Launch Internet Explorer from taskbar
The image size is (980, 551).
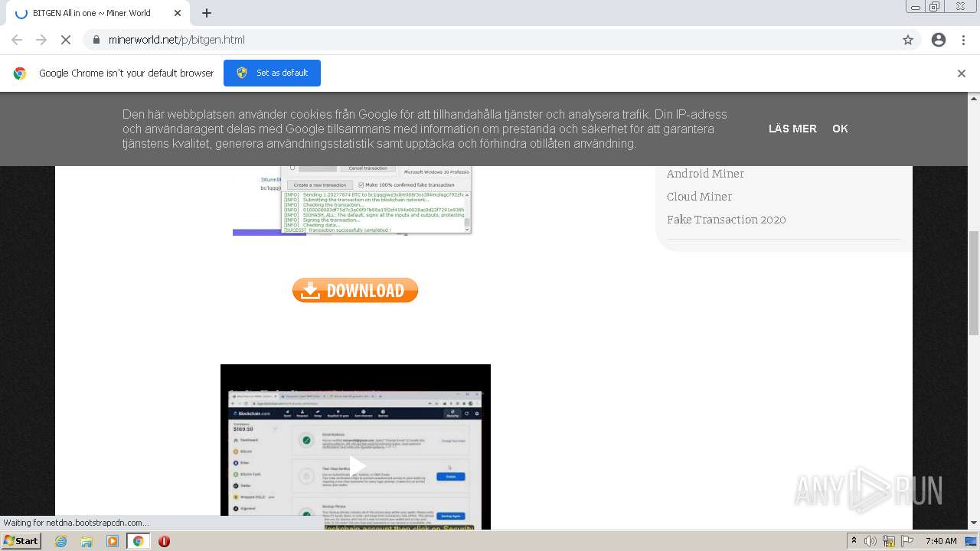61,541
